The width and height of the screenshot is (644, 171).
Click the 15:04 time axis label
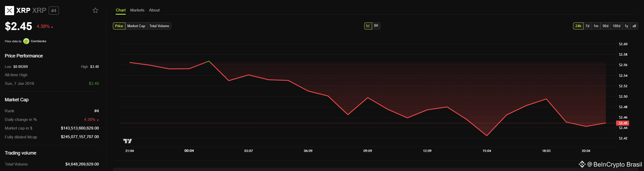(x=487, y=151)
